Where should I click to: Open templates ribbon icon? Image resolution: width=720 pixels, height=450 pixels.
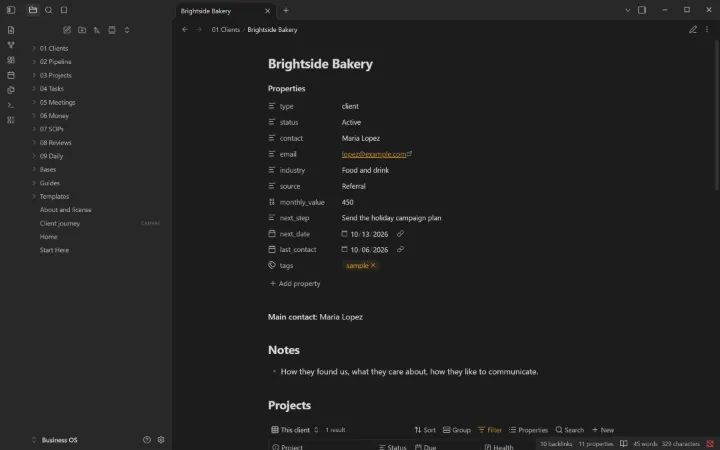11,90
